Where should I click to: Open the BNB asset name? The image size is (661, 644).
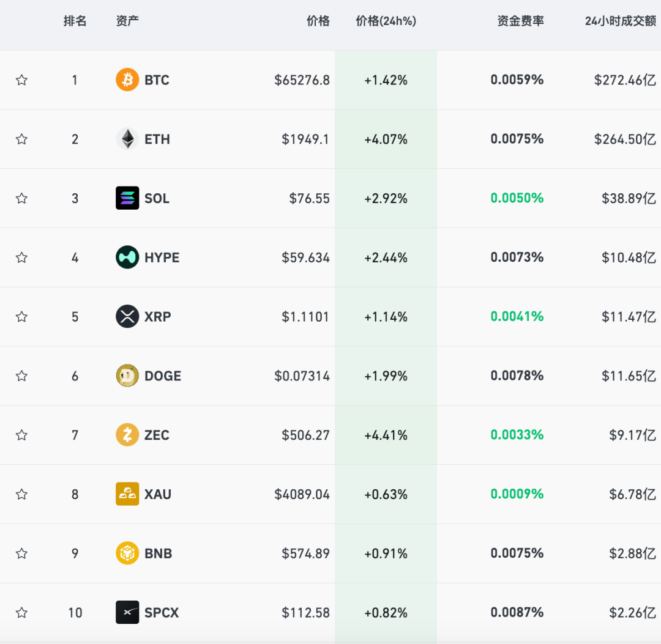tap(158, 553)
